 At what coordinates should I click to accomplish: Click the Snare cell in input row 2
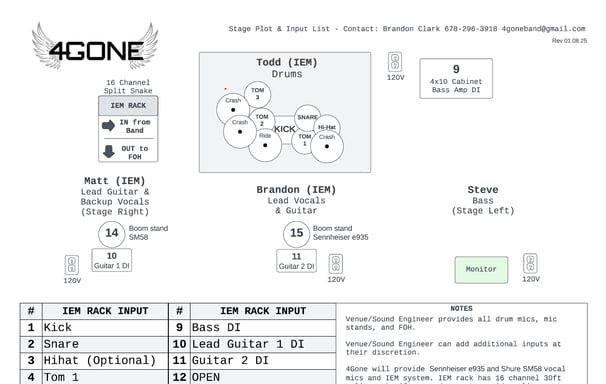click(105, 344)
